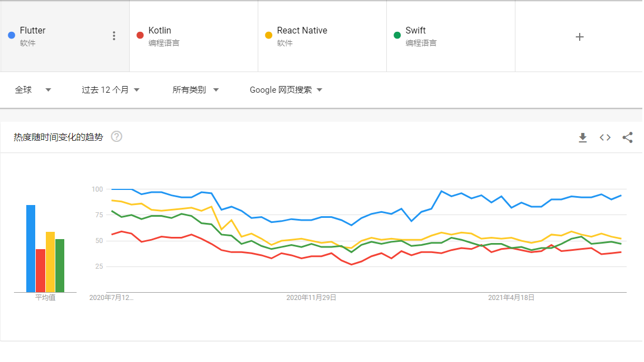Click the 2020年11月29日 axis date label
The width and height of the screenshot is (644, 362).
[311, 298]
